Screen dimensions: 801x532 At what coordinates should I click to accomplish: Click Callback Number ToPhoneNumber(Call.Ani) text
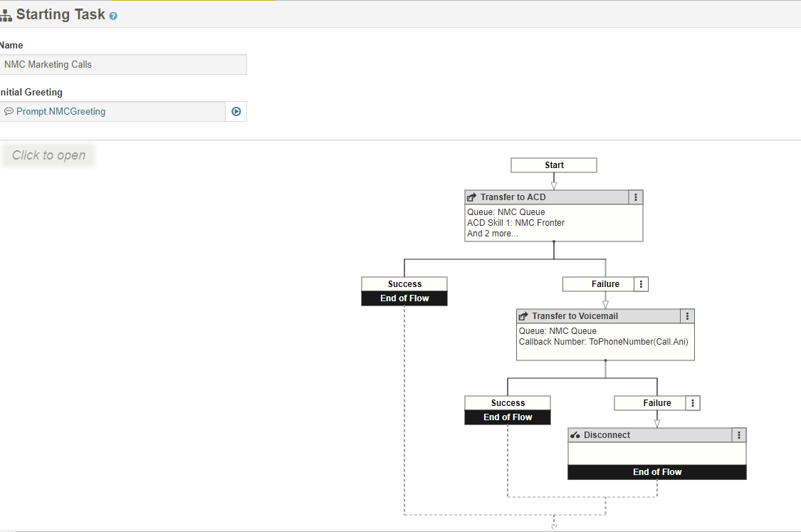[x=603, y=342]
